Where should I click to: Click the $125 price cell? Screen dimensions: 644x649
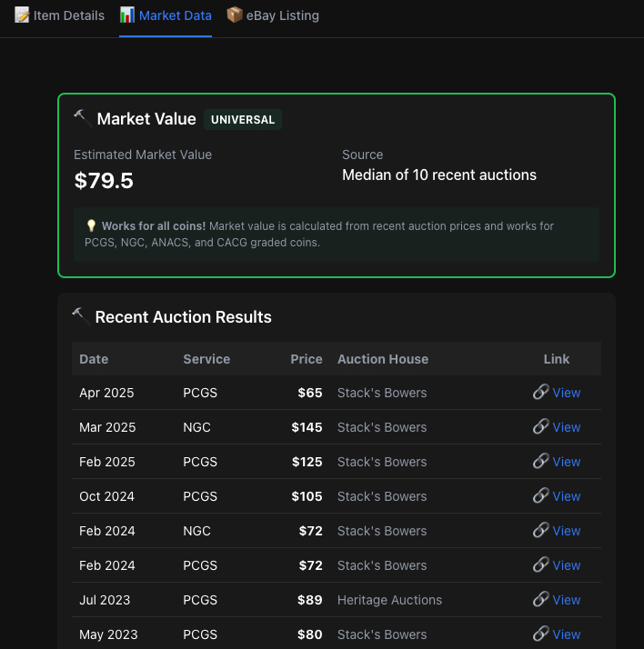coord(307,462)
